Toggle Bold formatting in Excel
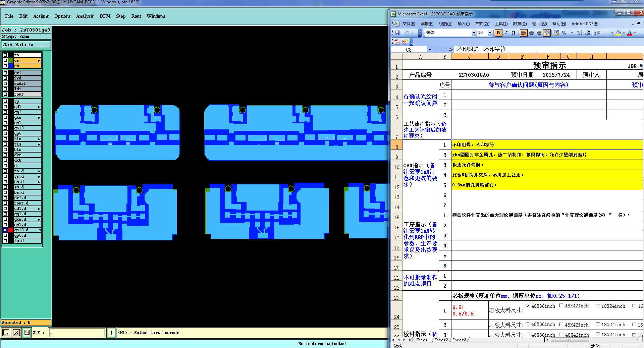644x348 pixels. tap(498, 33)
